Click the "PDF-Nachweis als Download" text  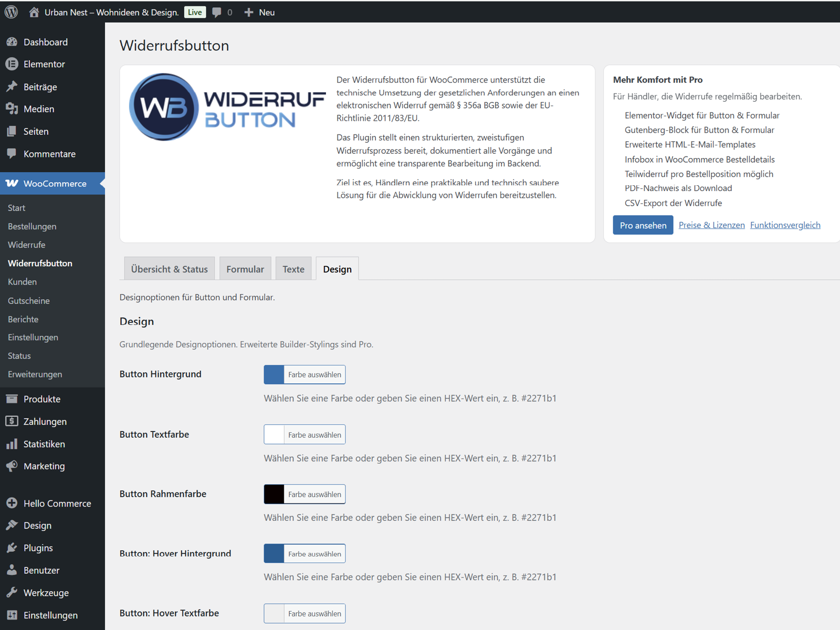(x=678, y=188)
